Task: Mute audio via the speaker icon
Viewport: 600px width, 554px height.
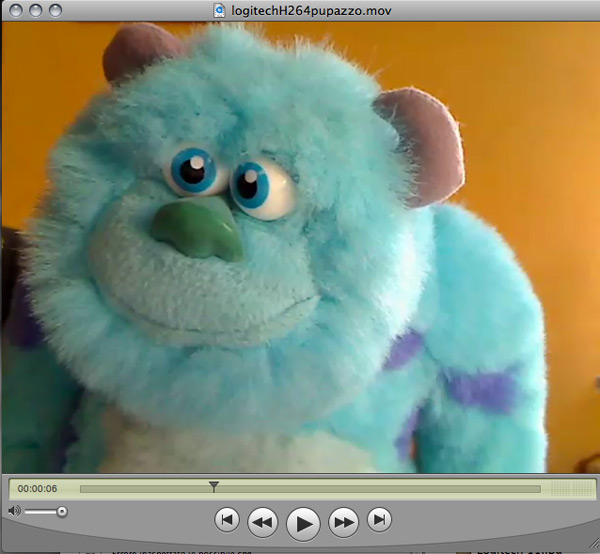Action: click(x=14, y=511)
